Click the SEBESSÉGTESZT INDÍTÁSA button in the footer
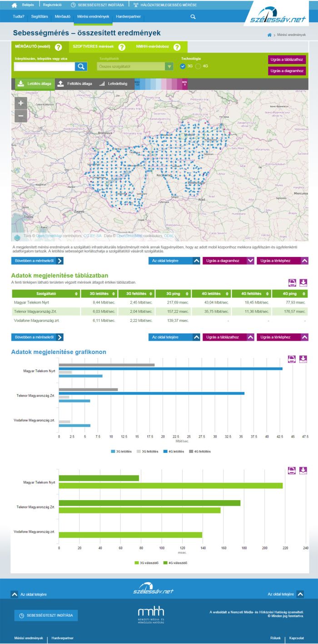The image size is (318, 644). point(46,615)
